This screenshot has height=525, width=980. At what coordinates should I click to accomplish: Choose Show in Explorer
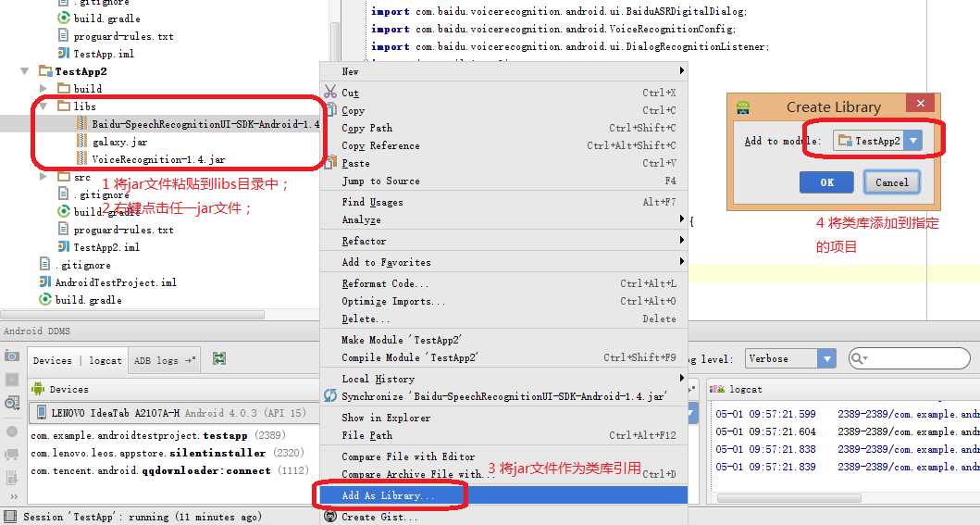[x=503, y=418]
